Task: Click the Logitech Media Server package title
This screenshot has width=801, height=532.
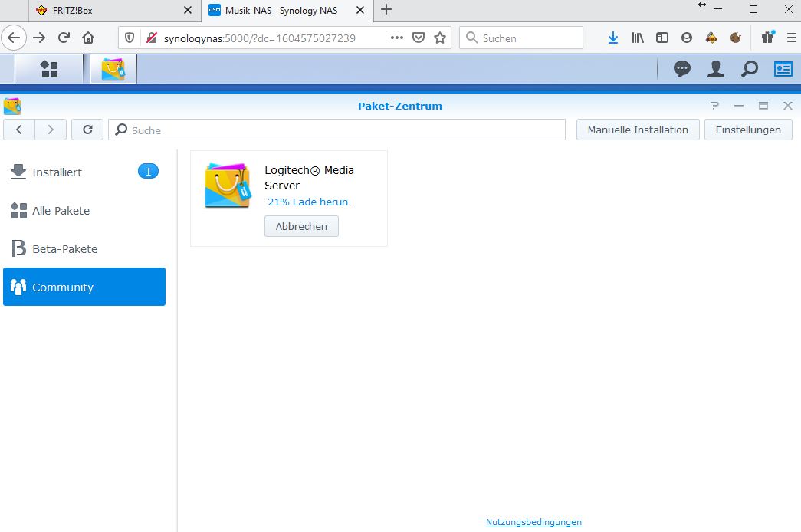Action: [309, 178]
